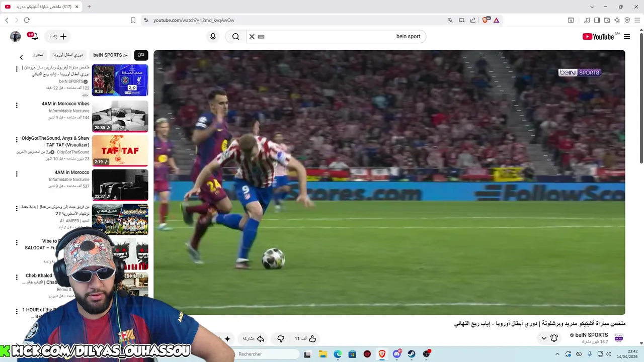Click the bookmark page icon
The width and height of the screenshot is (644, 362).
pyautogui.click(x=133, y=20)
